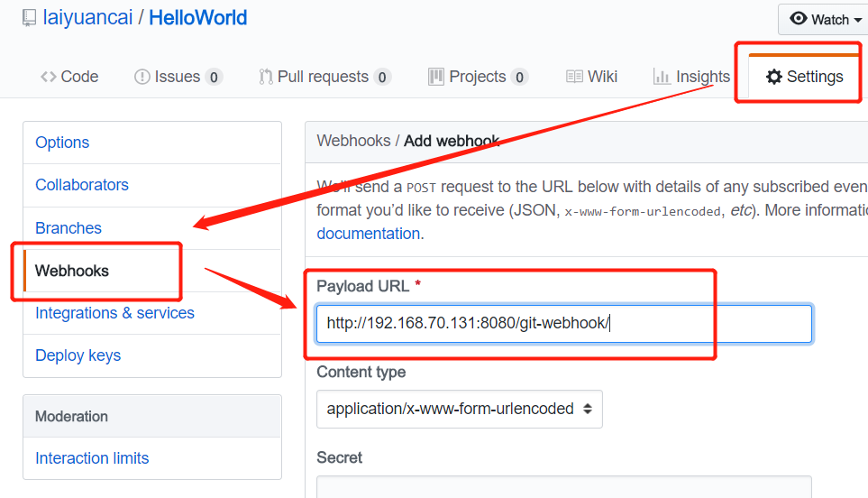Switch to the Pull requests tab
This screenshot has width=868, height=498.
click(x=323, y=78)
